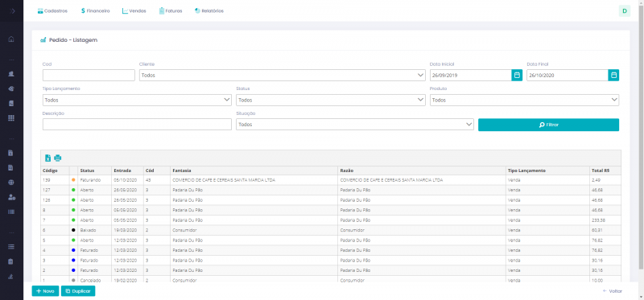Open the grid modules icon in sidebar
This screenshot has width=644, height=300.
click(11, 117)
